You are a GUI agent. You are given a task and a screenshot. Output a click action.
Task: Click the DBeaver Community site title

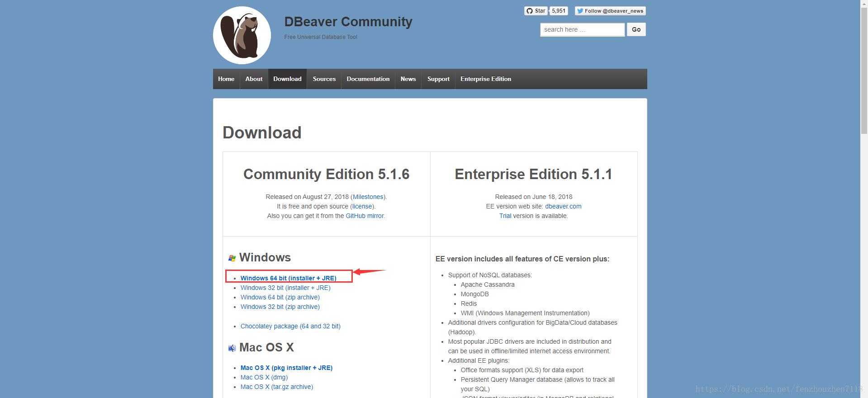[x=348, y=22]
